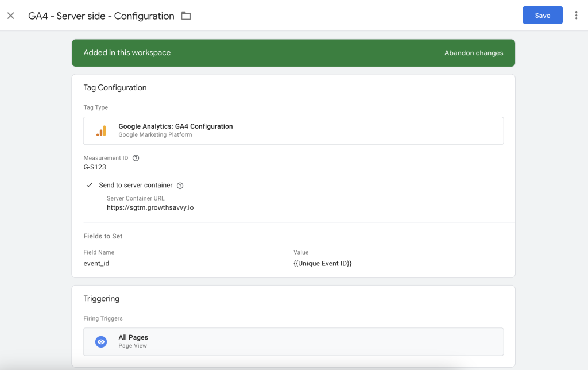This screenshot has width=588, height=370.
Task: Click the Triggering section heading
Action: (101, 299)
